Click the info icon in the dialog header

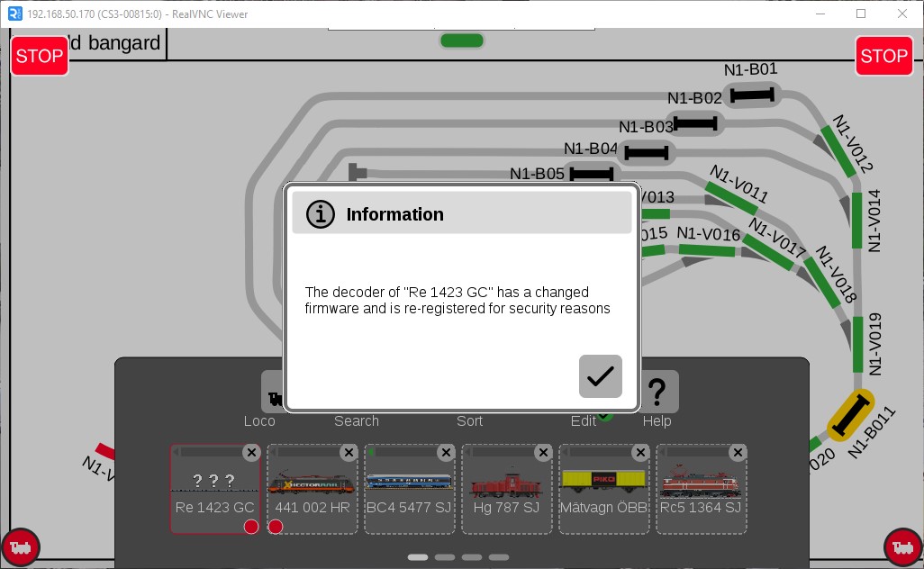coord(321,213)
